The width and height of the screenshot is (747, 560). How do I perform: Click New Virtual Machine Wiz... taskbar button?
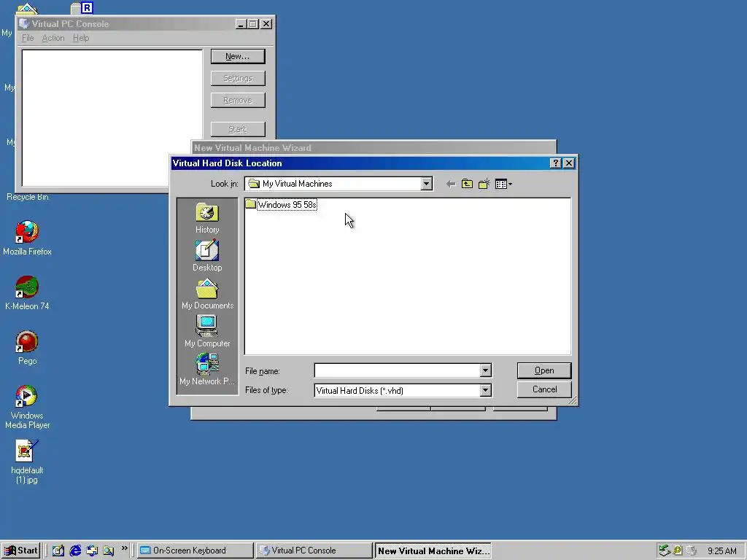[433, 551]
